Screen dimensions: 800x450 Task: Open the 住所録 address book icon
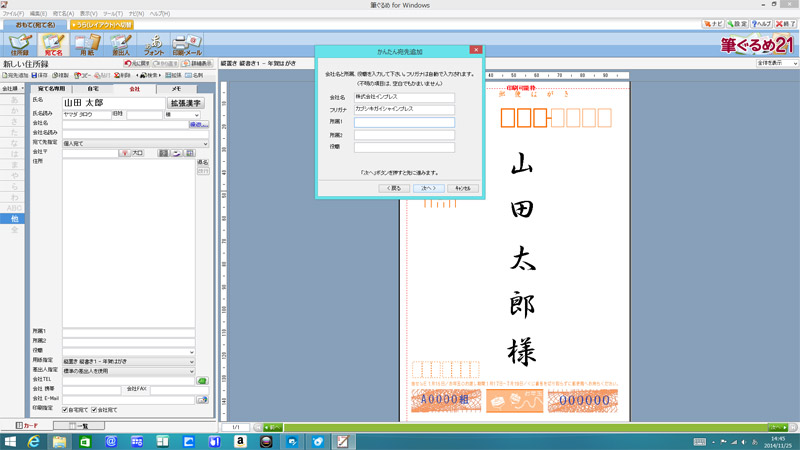point(19,45)
